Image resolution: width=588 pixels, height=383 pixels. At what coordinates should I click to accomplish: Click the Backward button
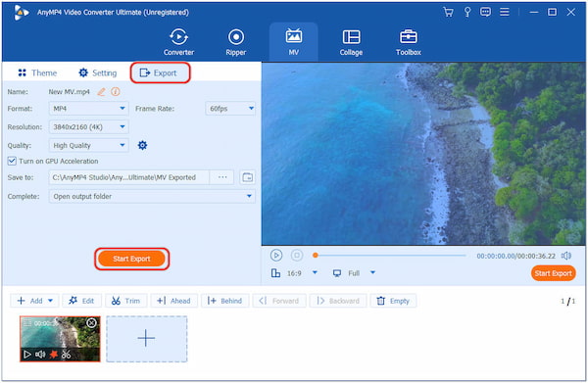click(x=338, y=301)
